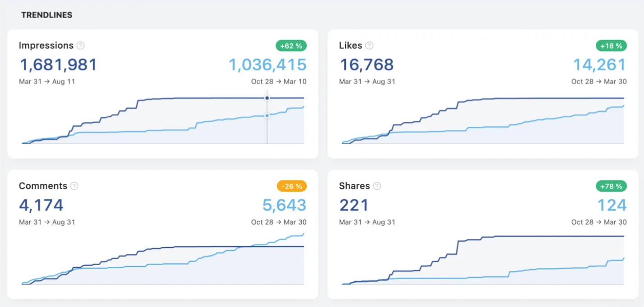This screenshot has width=644, height=307.
Task: Click the Comments comparison value 5,643
Action: pos(285,206)
